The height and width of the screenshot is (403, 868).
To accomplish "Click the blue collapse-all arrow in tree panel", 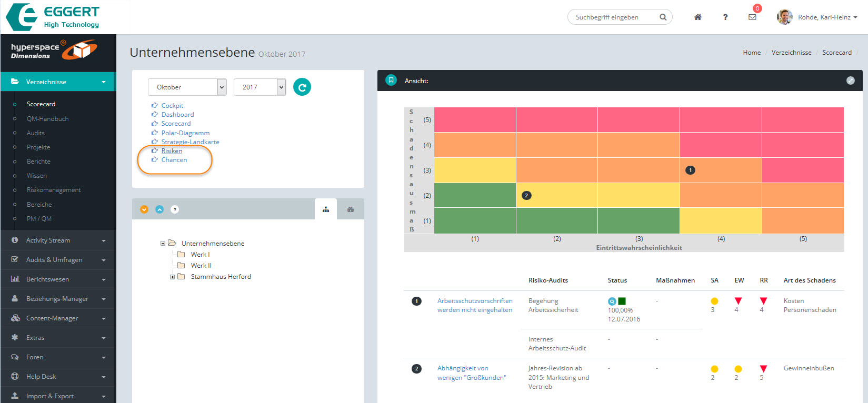I will [x=159, y=209].
